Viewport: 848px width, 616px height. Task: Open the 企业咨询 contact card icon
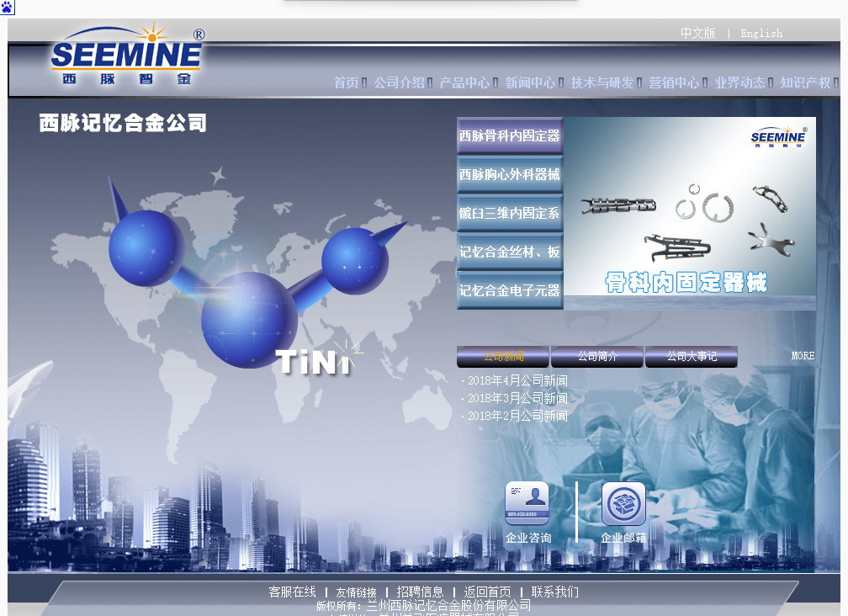[527, 503]
